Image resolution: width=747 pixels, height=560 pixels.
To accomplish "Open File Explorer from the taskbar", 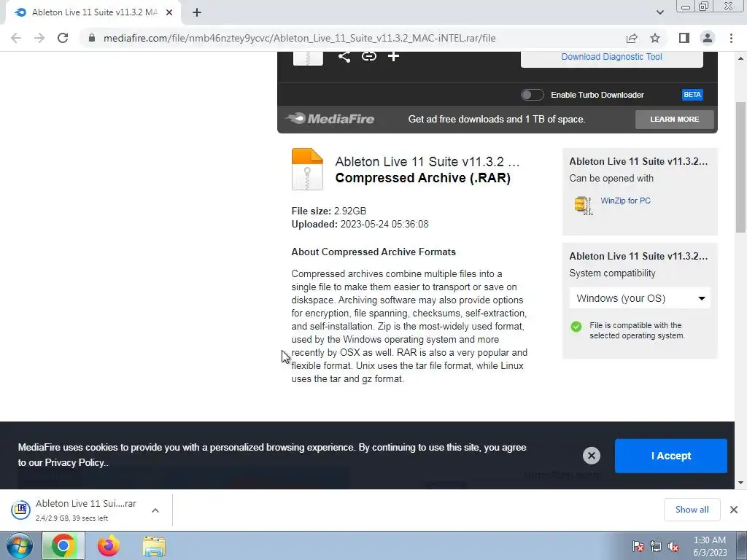I will pos(155,547).
